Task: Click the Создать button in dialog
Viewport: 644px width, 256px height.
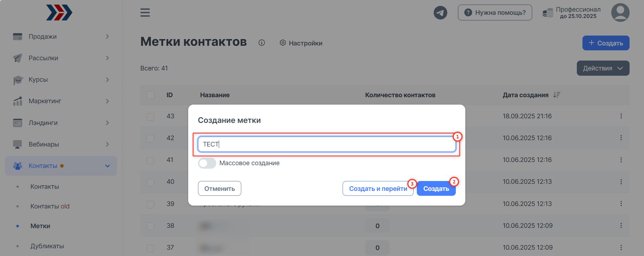Action: pos(436,189)
